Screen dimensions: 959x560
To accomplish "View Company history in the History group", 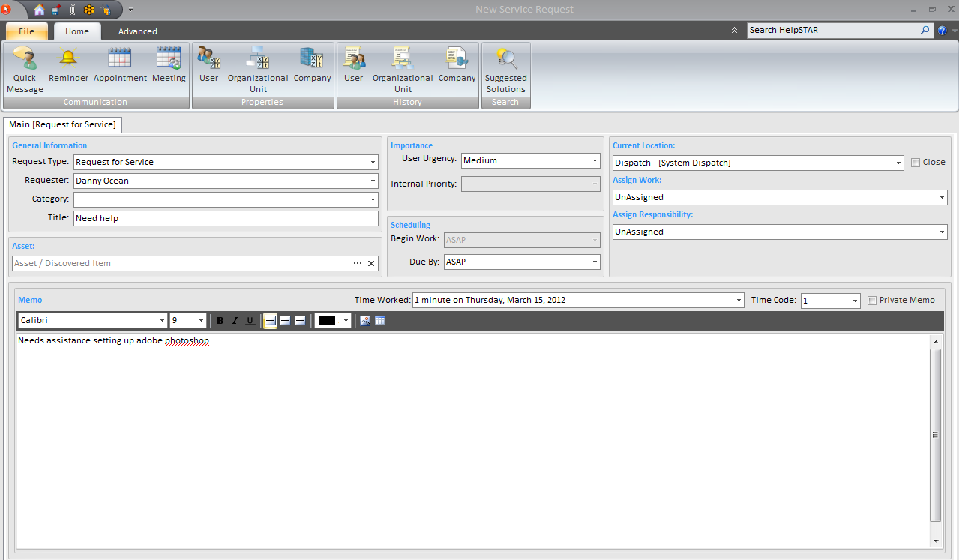I will point(457,65).
